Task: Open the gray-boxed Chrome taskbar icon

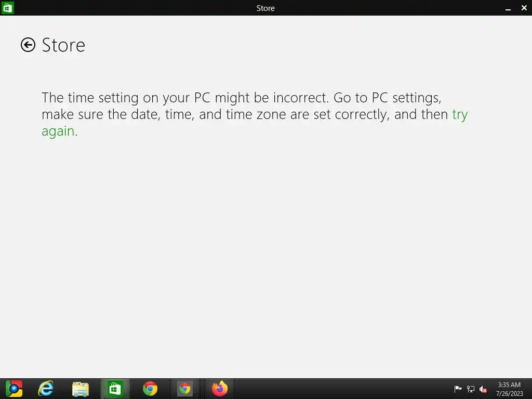Action: coord(185,389)
